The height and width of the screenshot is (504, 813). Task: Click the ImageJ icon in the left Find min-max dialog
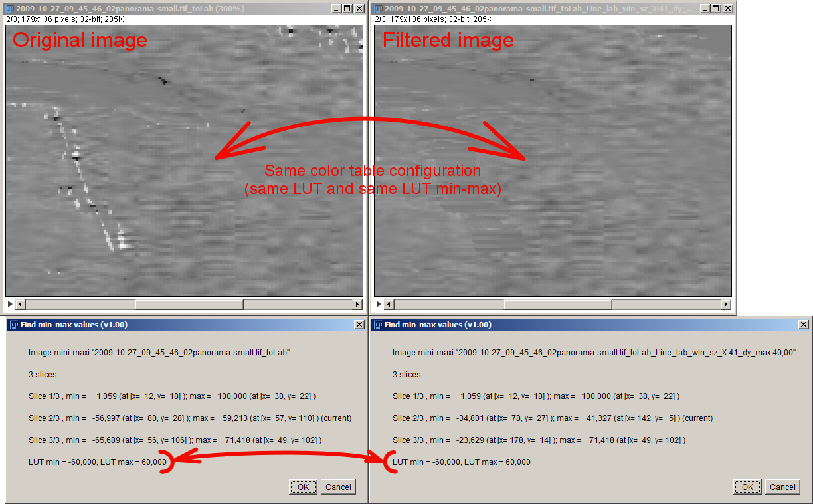coord(13,325)
